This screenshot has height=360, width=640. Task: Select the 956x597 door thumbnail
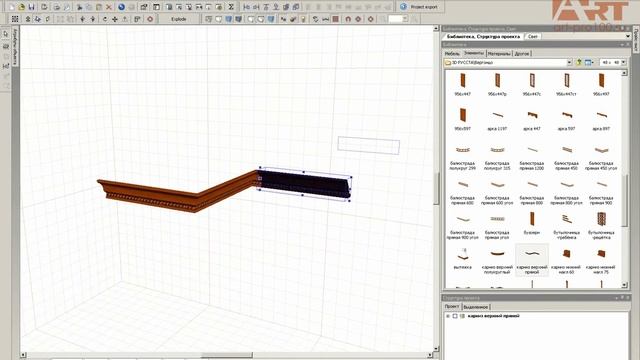tap(462, 119)
